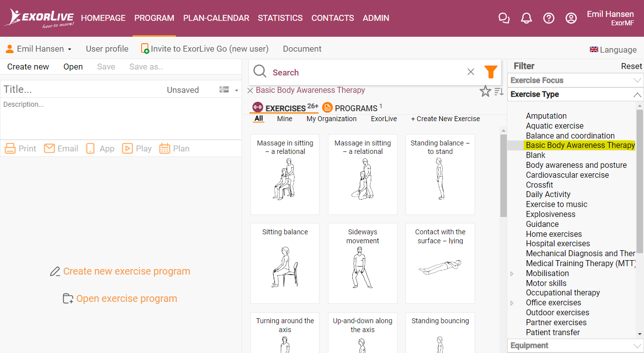Select the All exercises source tab
This screenshot has width=644, height=353.
click(259, 119)
